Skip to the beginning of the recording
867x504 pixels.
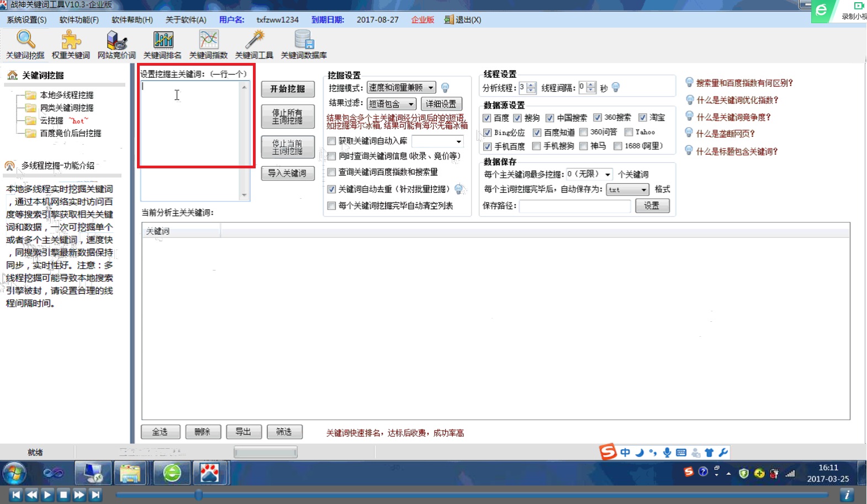[16, 495]
